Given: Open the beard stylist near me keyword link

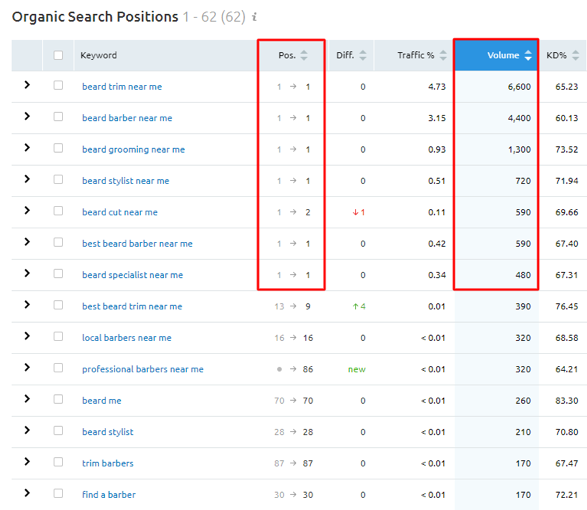Looking at the screenshot, I should click(126, 181).
